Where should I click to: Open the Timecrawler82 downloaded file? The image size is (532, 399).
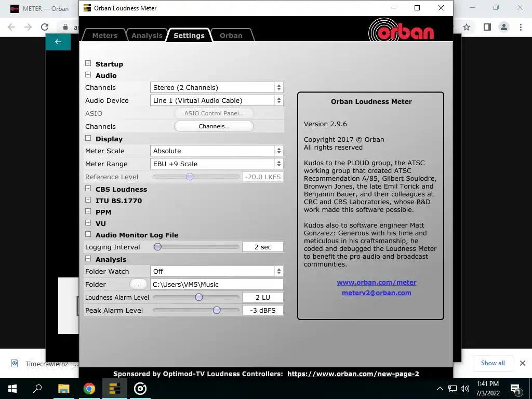point(45,364)
